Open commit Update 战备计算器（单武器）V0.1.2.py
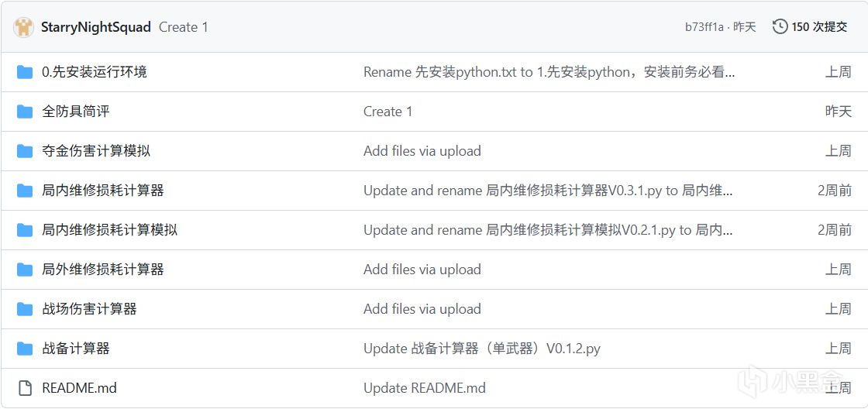Viewport: 868px width, 409px height. [481, 349]
